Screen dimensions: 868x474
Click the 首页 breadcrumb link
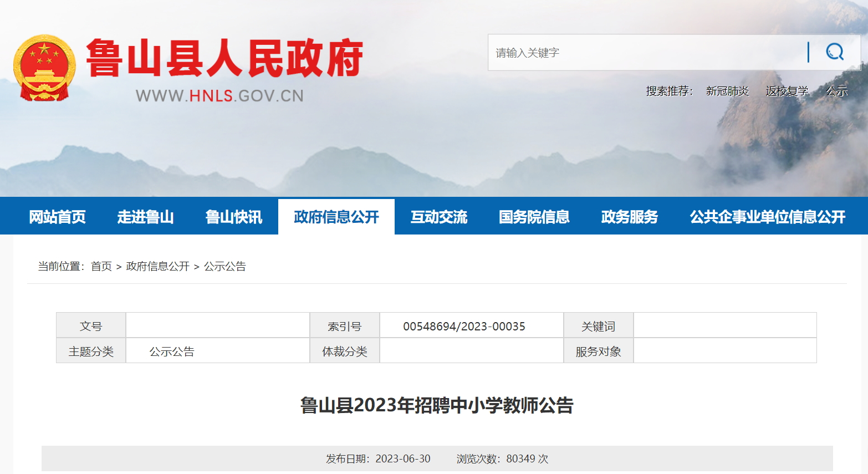tap(101, 267)
